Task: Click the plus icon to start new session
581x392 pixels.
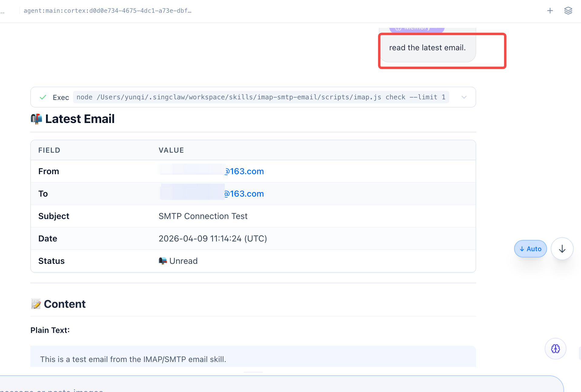Action: click(x=550, y=11)
